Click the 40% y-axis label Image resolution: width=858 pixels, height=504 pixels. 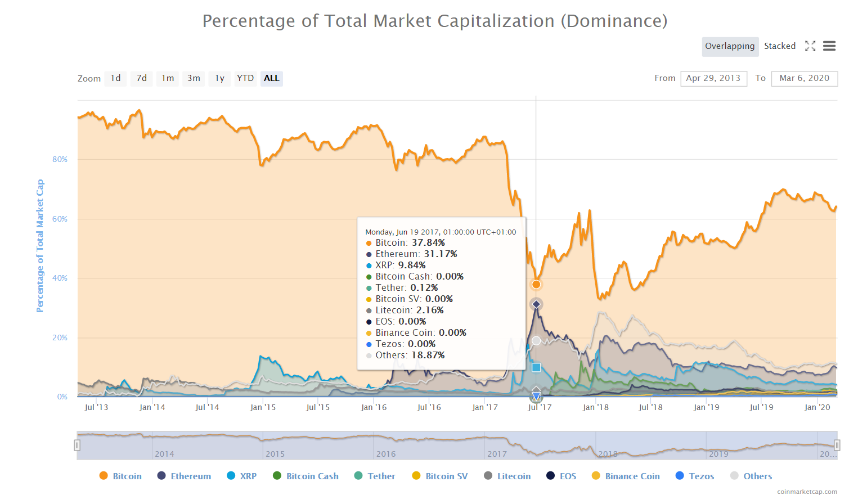pos(60,278)
